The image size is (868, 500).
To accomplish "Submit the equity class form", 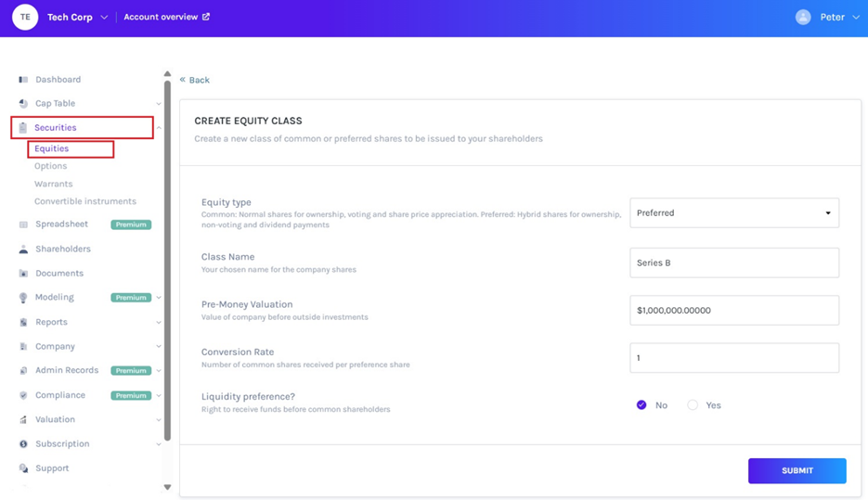I will [797, 470].
